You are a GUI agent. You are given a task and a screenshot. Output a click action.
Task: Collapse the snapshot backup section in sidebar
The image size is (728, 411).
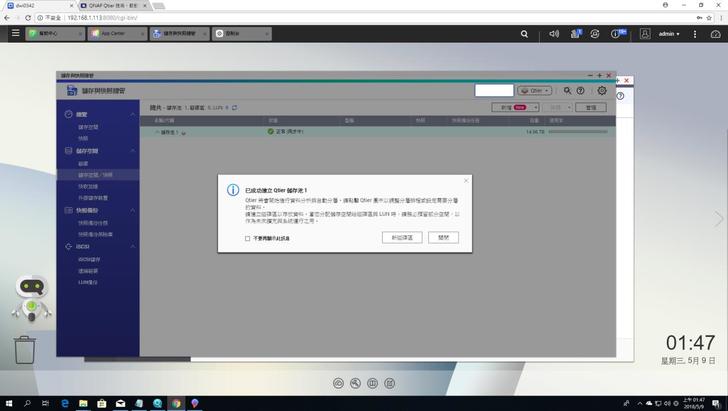point(132,210)
